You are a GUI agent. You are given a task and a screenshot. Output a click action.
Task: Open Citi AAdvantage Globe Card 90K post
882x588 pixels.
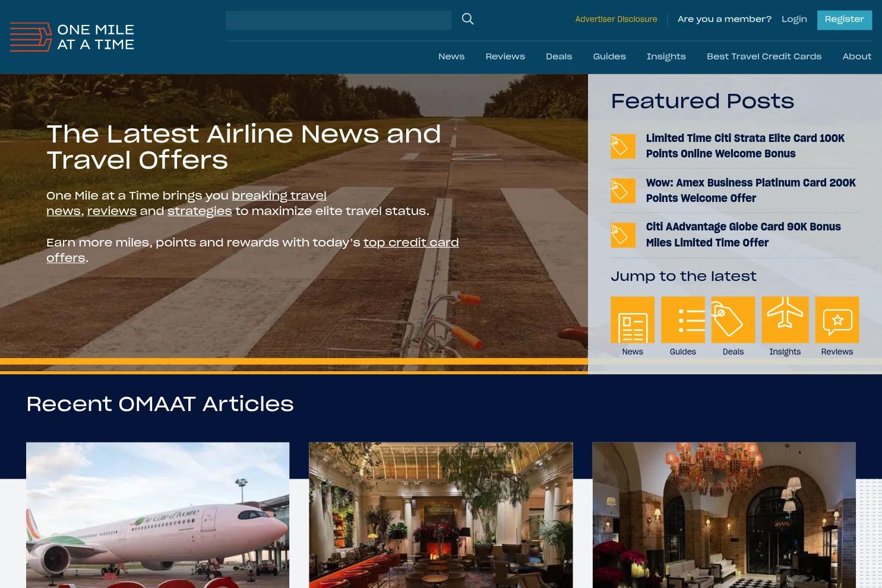tap(744, 235)
